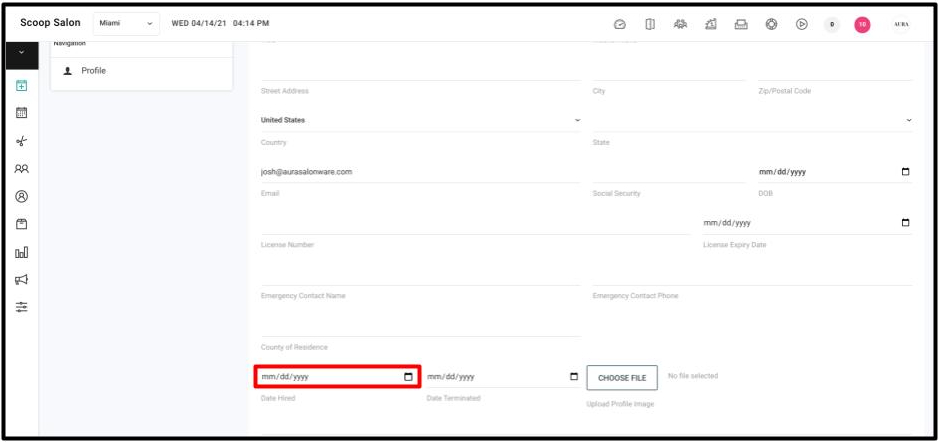Image resolution: width=939 pixels, height=442 pixels.
Task: Open Date Terminated calendar picker icon
Action: (574, 377)
